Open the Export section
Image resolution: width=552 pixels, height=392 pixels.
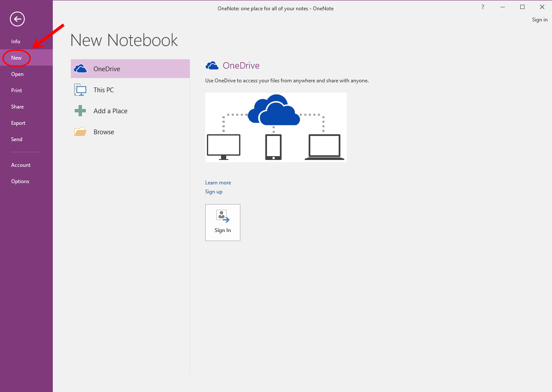click(26, 123)
